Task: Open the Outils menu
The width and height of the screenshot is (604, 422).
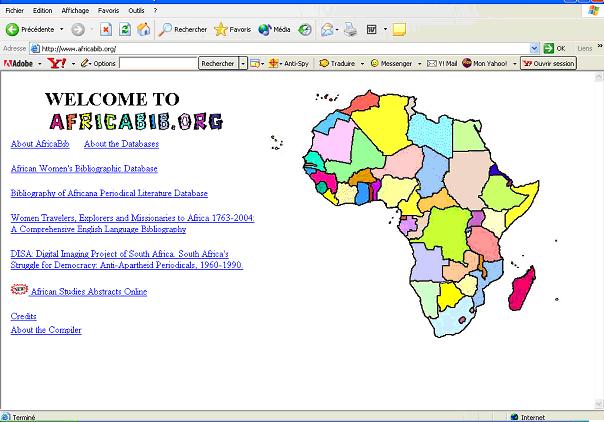Action: point(136,10)
